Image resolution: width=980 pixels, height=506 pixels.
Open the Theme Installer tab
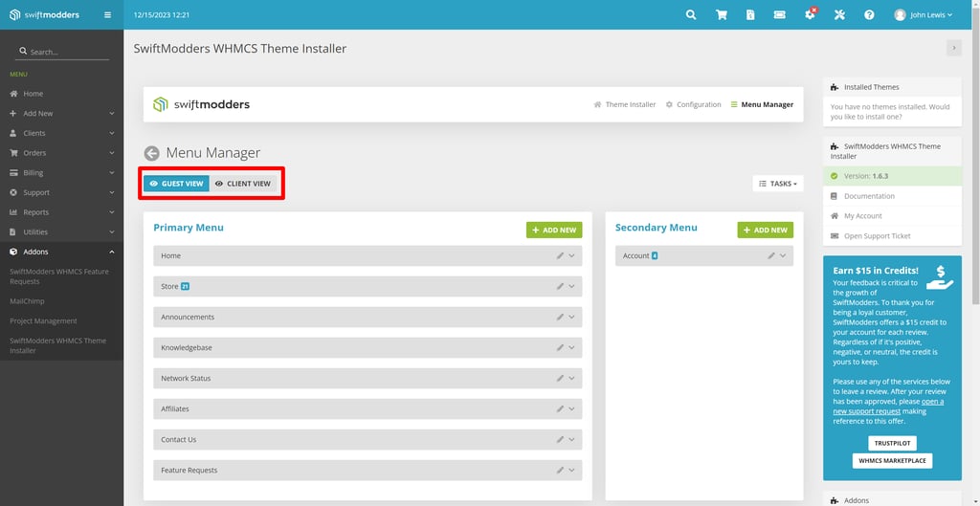(625, 104)
